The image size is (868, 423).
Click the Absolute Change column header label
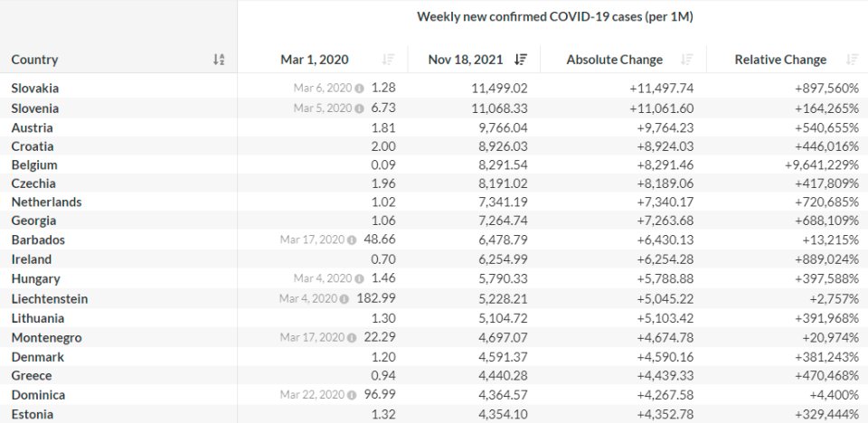(x=614, y=60)
